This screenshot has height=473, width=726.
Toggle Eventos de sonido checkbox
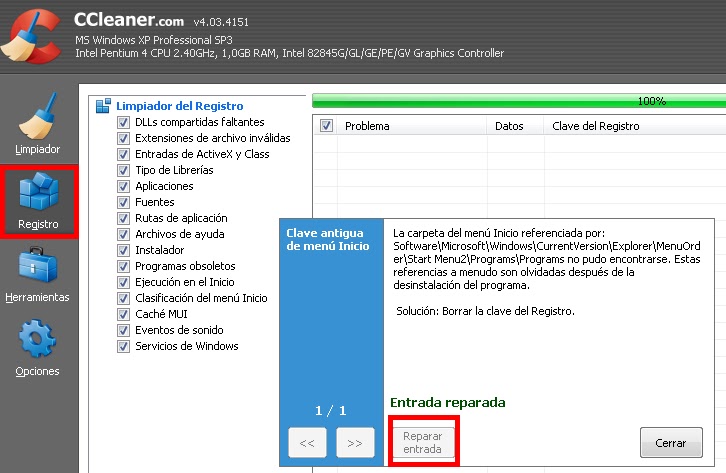click(x=123, y=330)
